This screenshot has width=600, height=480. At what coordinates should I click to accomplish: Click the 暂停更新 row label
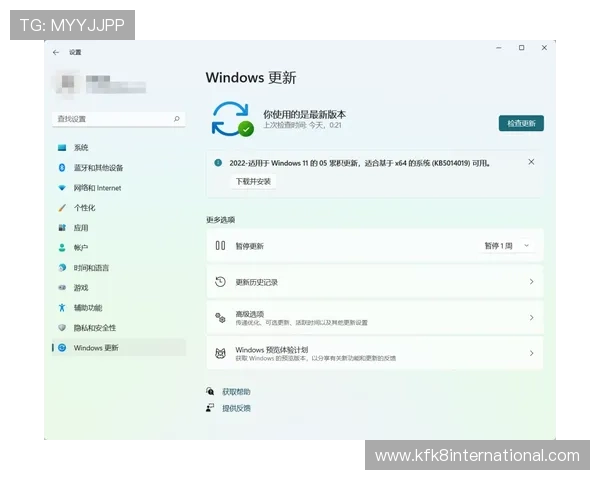[249, 246]
